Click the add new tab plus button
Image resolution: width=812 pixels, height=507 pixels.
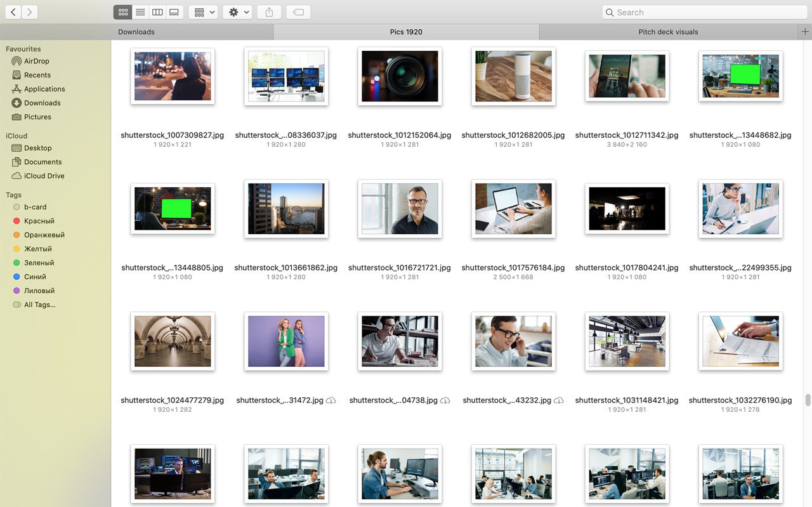(805, 32)
